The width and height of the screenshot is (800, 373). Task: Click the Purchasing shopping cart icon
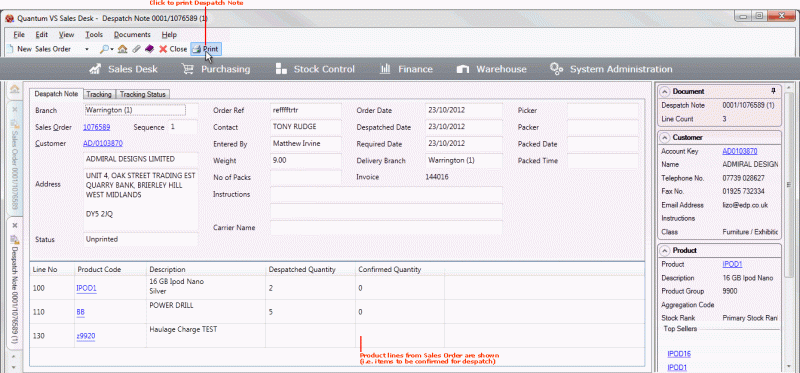pos(188,69)
